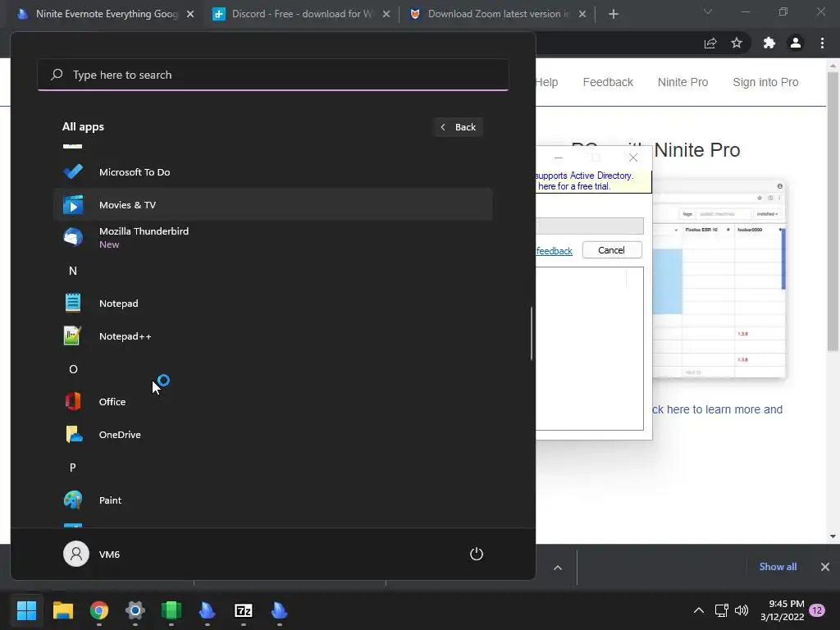Switch to the Ninite Evernote Everything tab
This screenshot has width=840, height=630.
pos(107,14)
